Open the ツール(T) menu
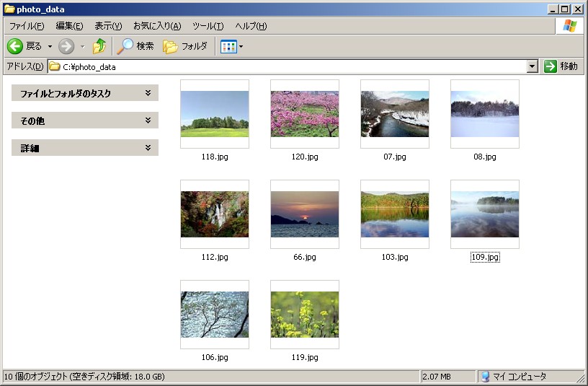The height and width of the screenshot is (386, 588). pyautogui.click(x=208, y=26)
